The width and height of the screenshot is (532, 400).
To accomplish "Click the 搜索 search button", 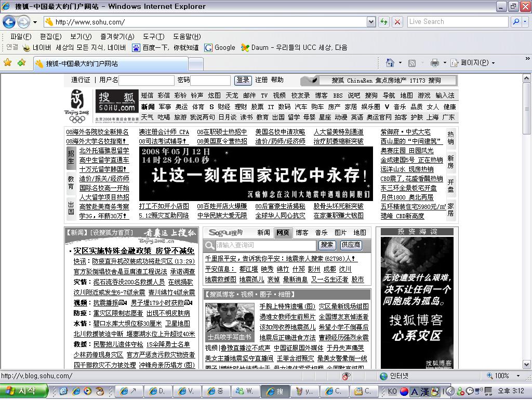I will 327,245.
